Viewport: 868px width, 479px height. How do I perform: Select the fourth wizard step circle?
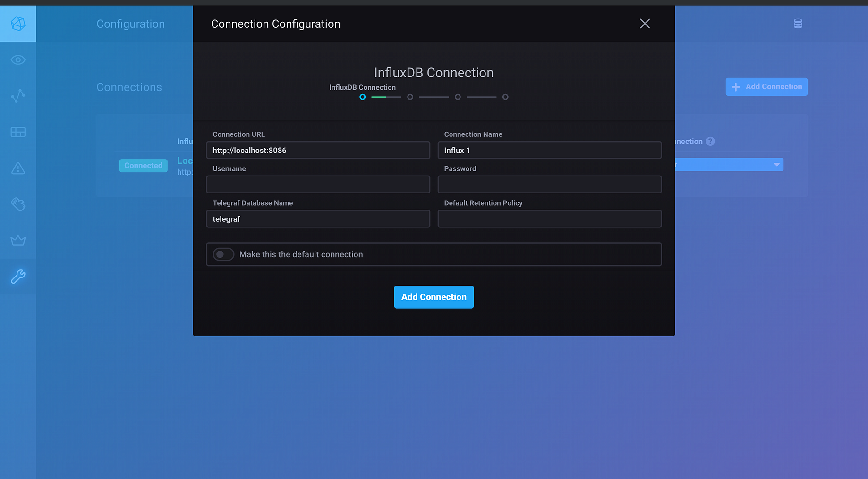tap(505, 97)
